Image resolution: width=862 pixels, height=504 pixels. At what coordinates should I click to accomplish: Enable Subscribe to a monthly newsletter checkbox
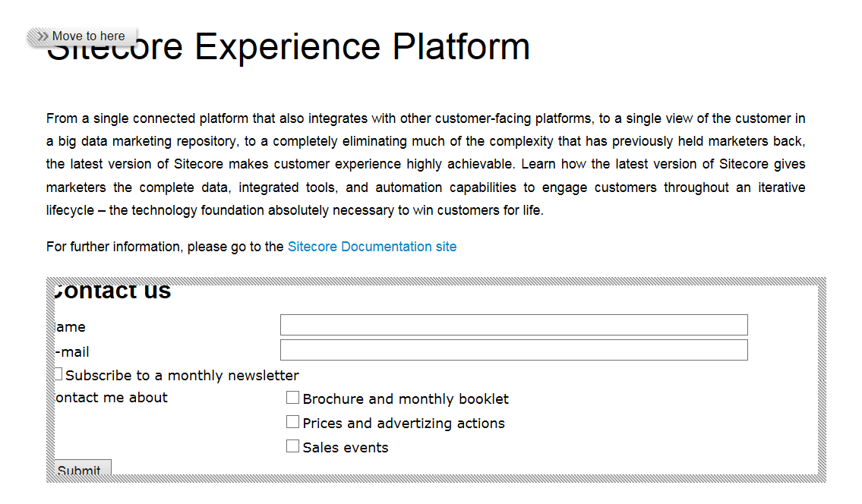click(58, 374)
